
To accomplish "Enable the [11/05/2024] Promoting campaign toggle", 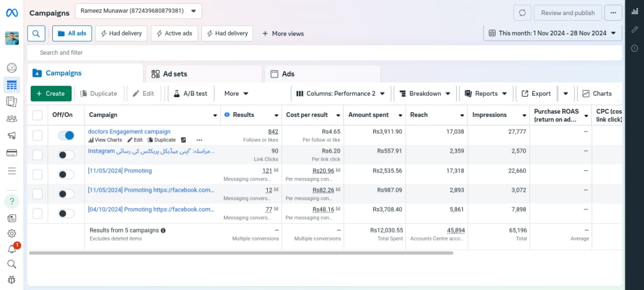I will (66, 174).
